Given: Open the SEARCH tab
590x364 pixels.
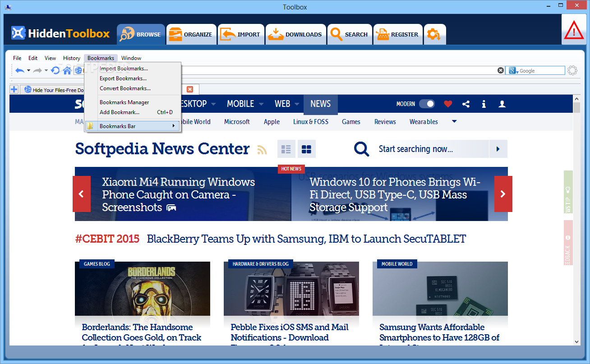Looking at the screenshot, I should 350,34.
